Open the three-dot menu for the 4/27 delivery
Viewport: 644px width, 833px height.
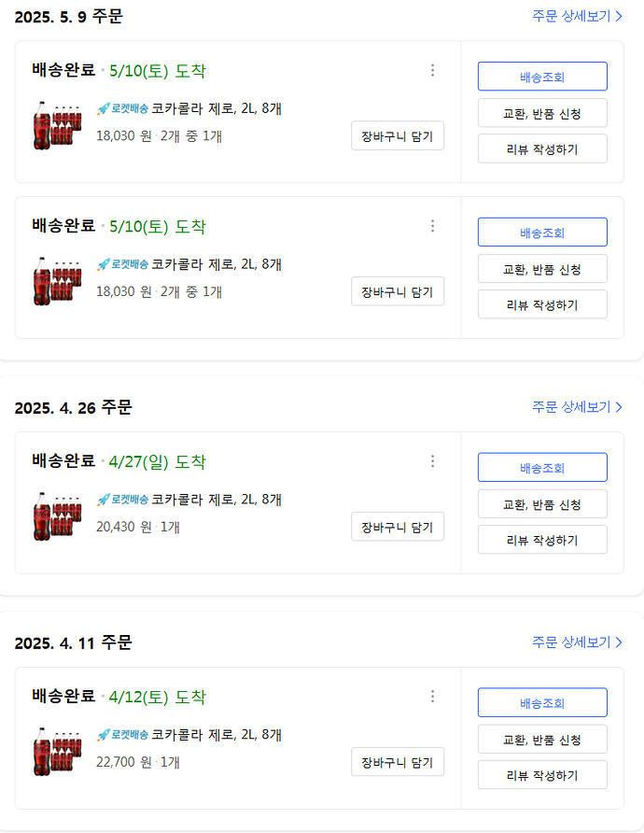click(432, 461)
